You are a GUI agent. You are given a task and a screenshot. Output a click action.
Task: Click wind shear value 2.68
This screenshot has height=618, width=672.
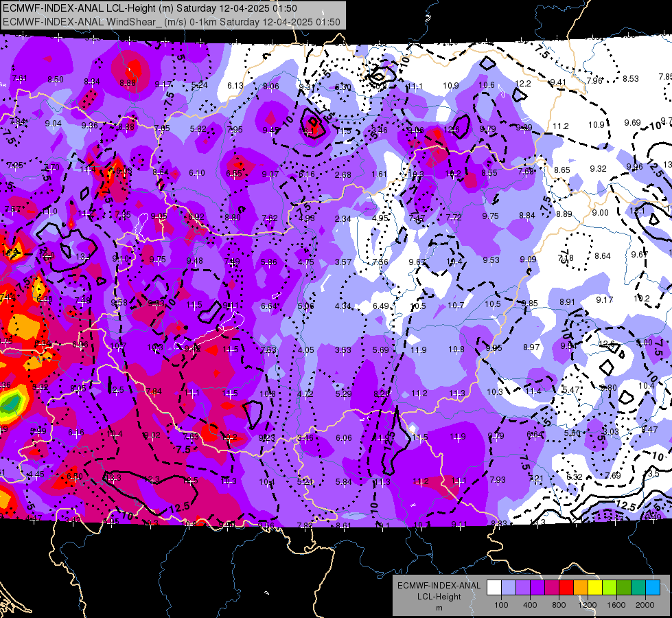343,174
